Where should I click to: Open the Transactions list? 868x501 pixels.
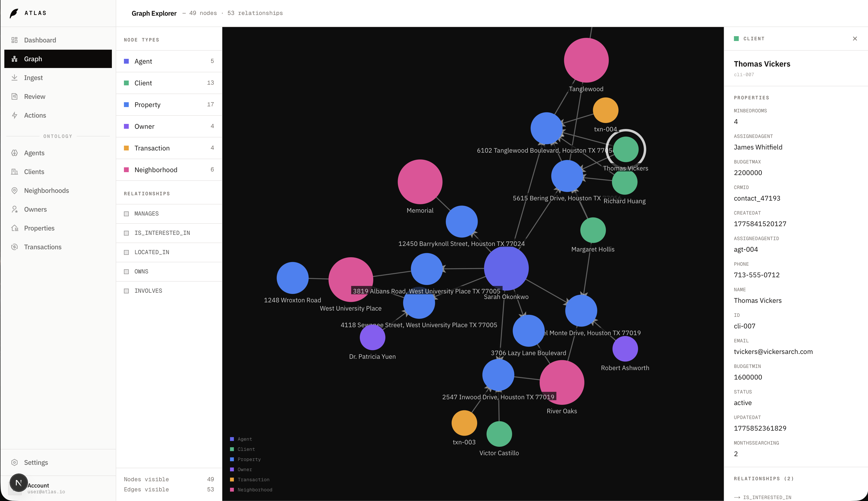tap(58, 247)
